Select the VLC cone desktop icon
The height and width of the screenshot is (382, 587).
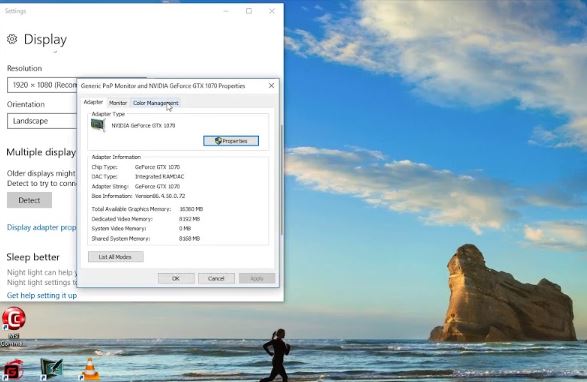(90, 369)
